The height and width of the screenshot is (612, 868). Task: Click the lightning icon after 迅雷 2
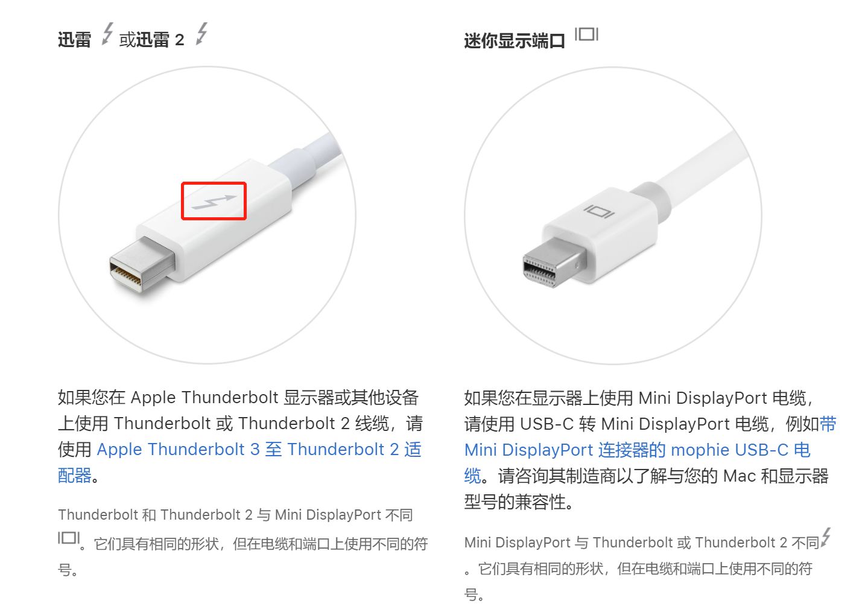pyautogui.click(x=201, y=34)
